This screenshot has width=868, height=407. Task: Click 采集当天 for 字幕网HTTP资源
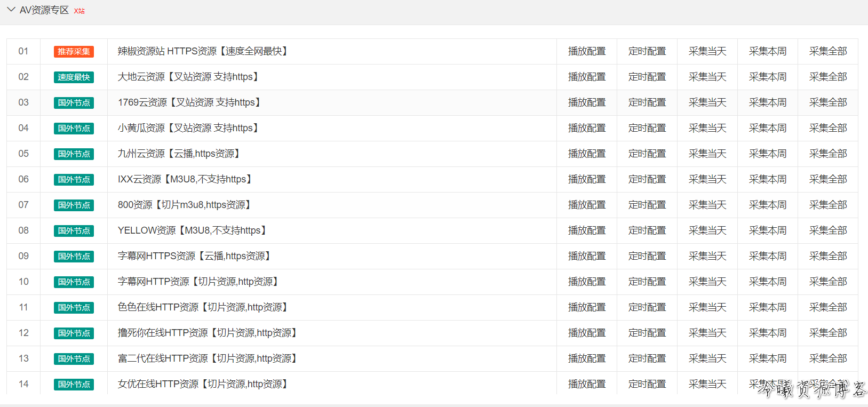(707, 282)
